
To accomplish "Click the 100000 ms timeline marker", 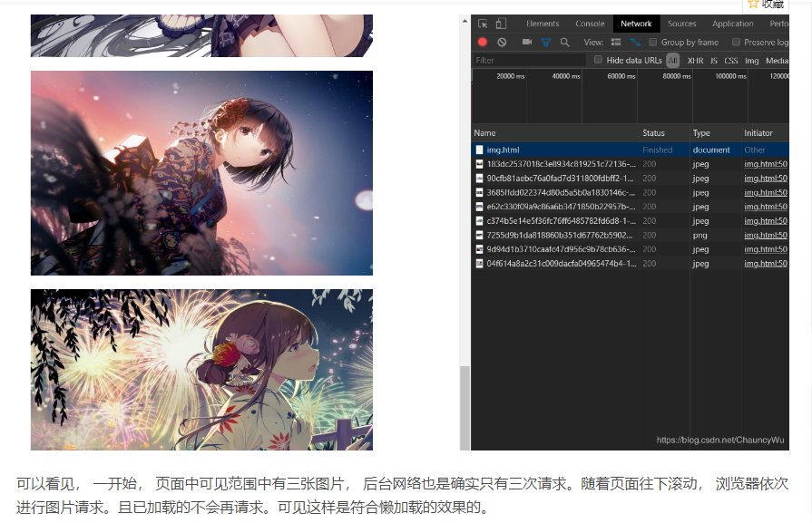I will pos(730,76).
